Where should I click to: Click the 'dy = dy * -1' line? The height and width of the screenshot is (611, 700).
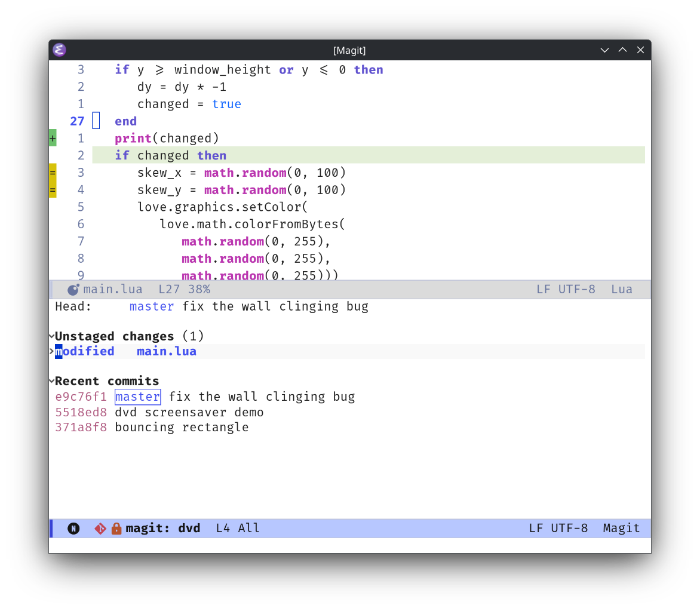point(182,87)
